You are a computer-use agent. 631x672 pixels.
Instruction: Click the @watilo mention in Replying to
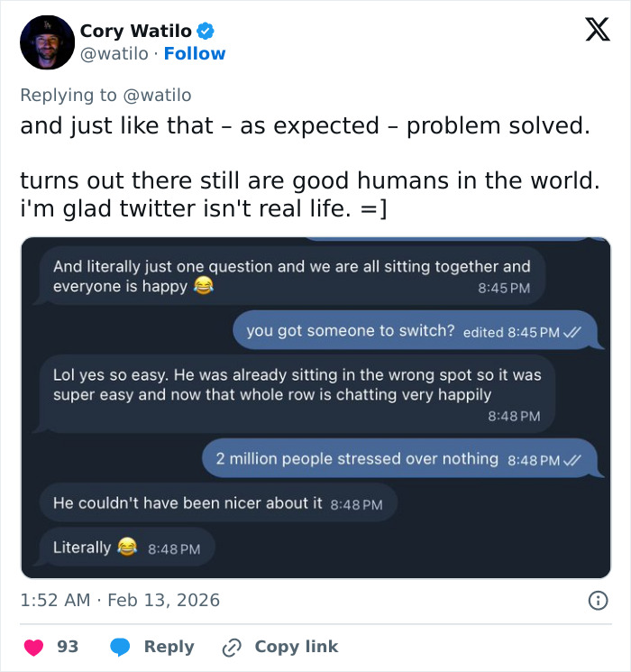click(158, 96)
